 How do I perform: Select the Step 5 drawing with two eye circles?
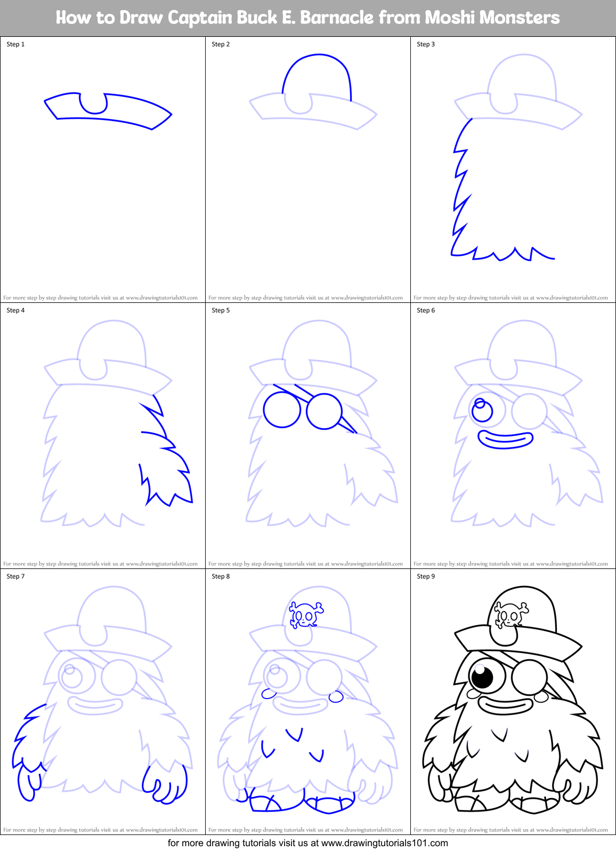[322, 423]
